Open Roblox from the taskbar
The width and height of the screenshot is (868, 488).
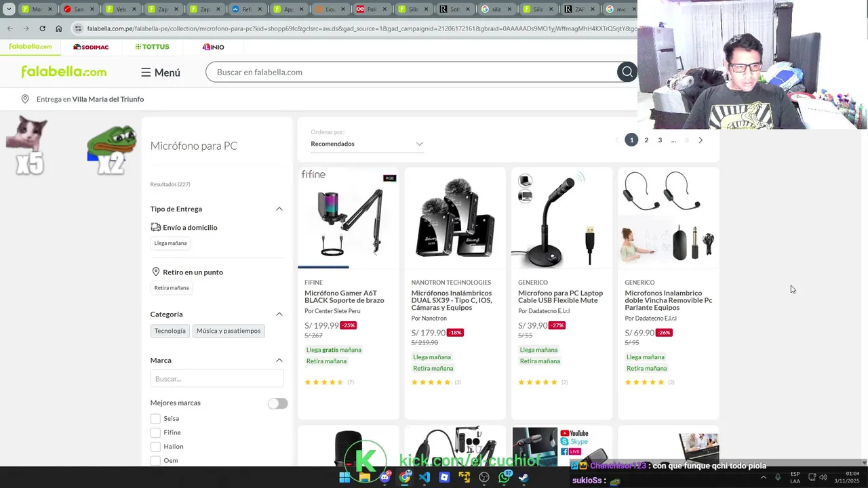click(444, 477)
